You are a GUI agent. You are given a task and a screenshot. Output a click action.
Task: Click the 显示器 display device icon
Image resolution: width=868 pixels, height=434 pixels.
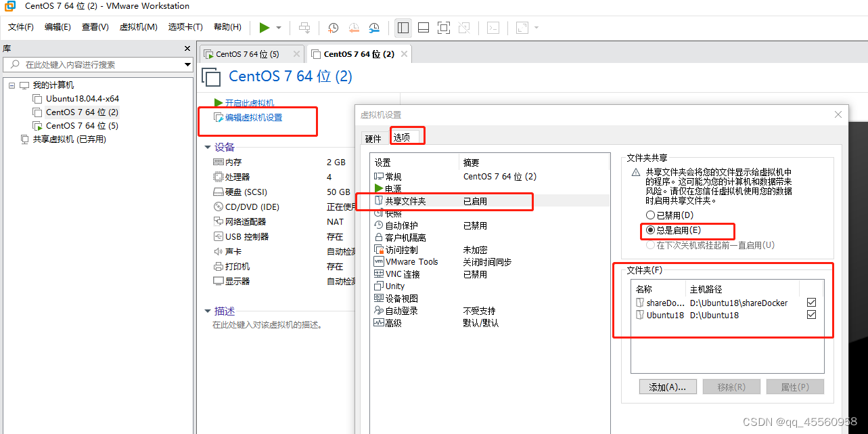point(219,281)
